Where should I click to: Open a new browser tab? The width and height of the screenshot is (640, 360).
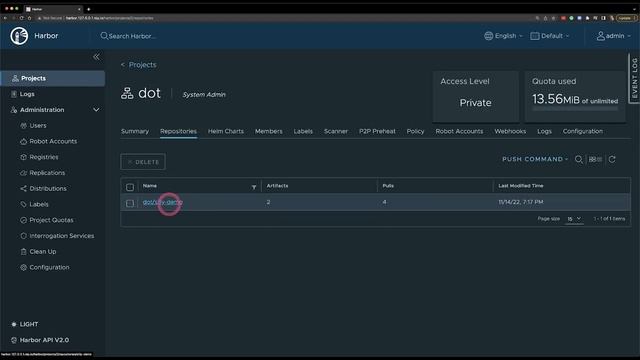coord(89,9)
